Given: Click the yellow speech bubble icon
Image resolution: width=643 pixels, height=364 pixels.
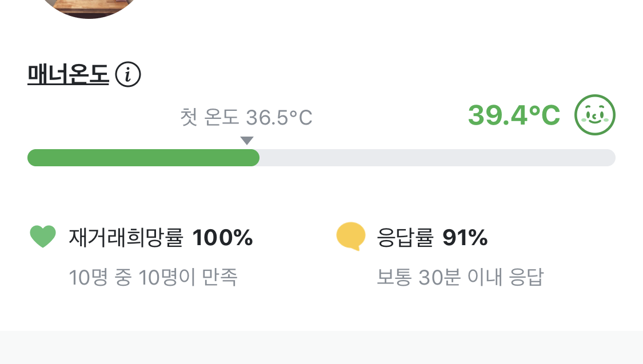Looking at the screenshot, I should [x=350, y=237].
